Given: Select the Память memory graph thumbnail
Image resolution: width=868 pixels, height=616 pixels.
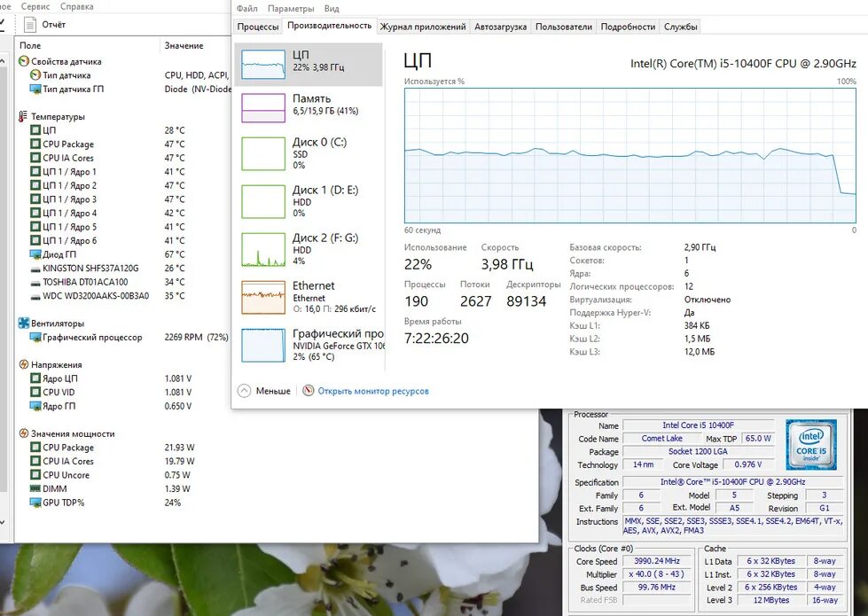Looking at the screenshot, I should (x=263, y=107).
